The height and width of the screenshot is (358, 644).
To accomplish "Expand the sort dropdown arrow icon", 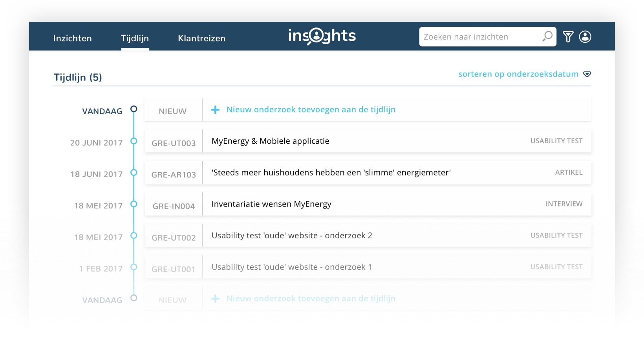I will [x=587, y=74].
